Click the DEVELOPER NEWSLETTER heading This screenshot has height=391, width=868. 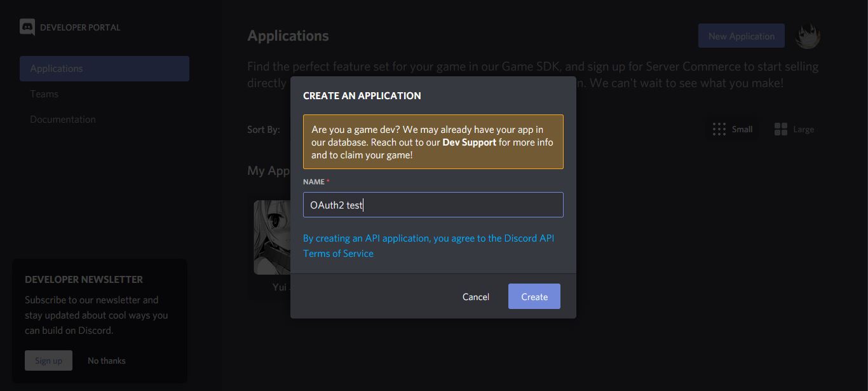tap(84, 280)
